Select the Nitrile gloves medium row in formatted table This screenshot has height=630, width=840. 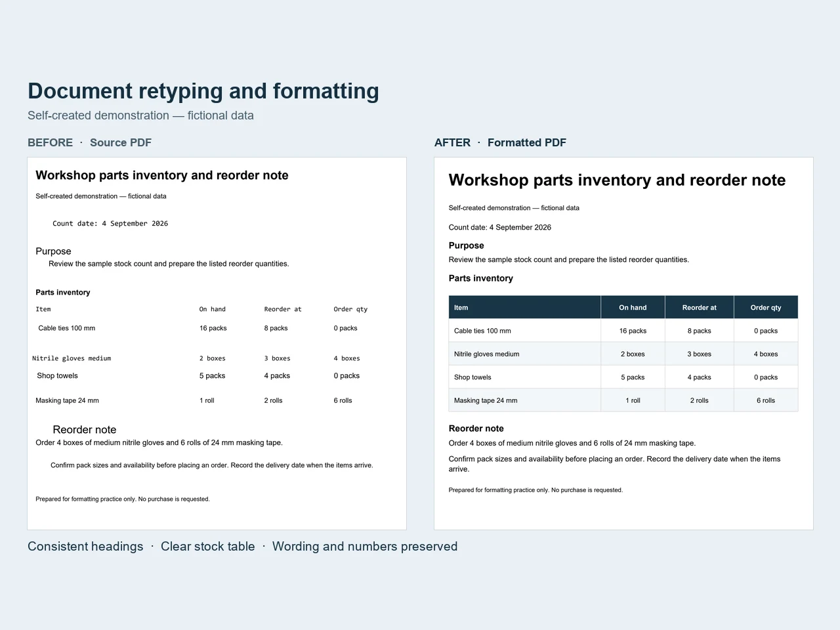[623, 354]
